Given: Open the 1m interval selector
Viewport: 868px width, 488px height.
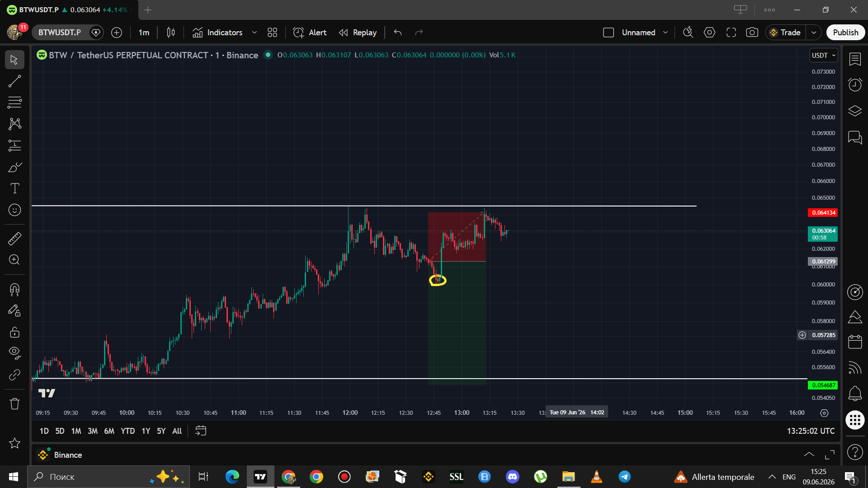Looking at the screenshot, I should [144, 33].
